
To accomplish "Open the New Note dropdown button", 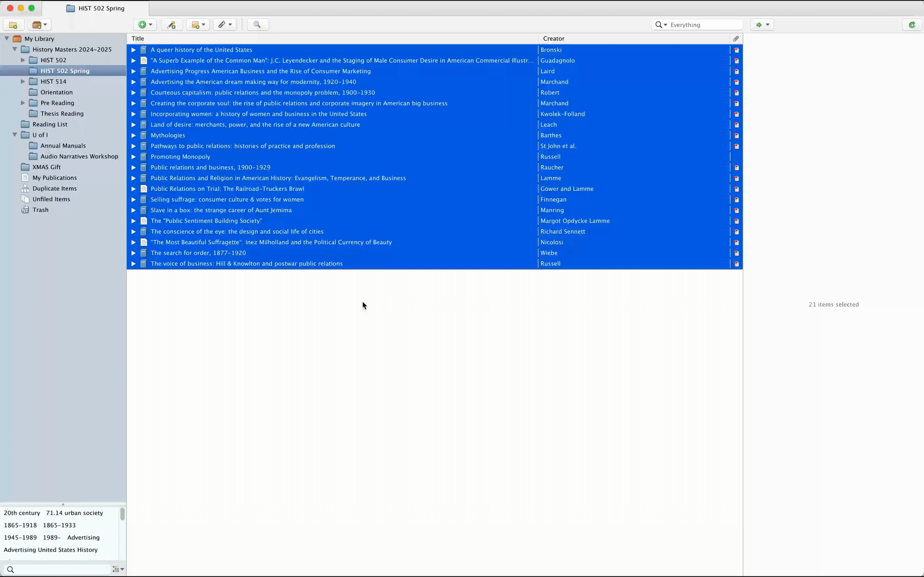I will [198, 25].
